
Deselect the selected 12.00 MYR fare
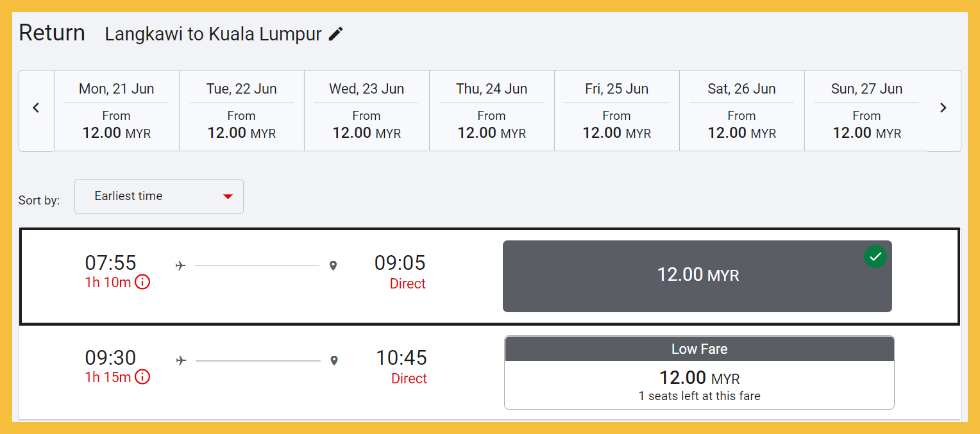(697, 276)
